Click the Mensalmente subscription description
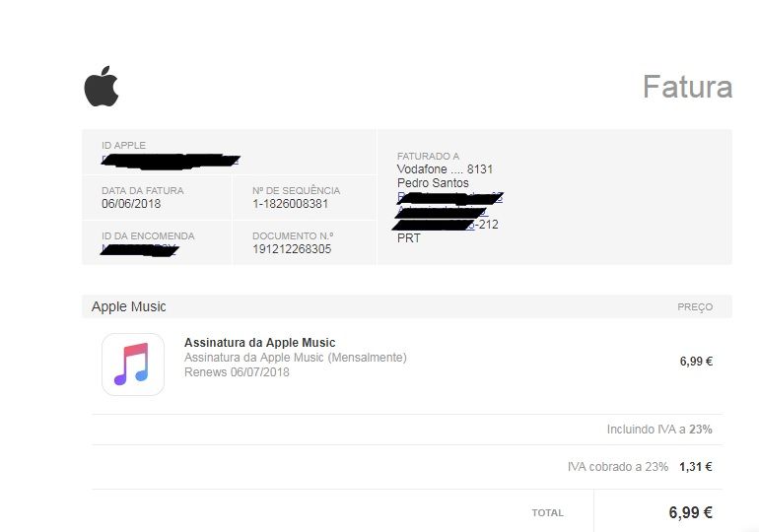The width and height of the screenshot is (759, 532). point(296,358)
